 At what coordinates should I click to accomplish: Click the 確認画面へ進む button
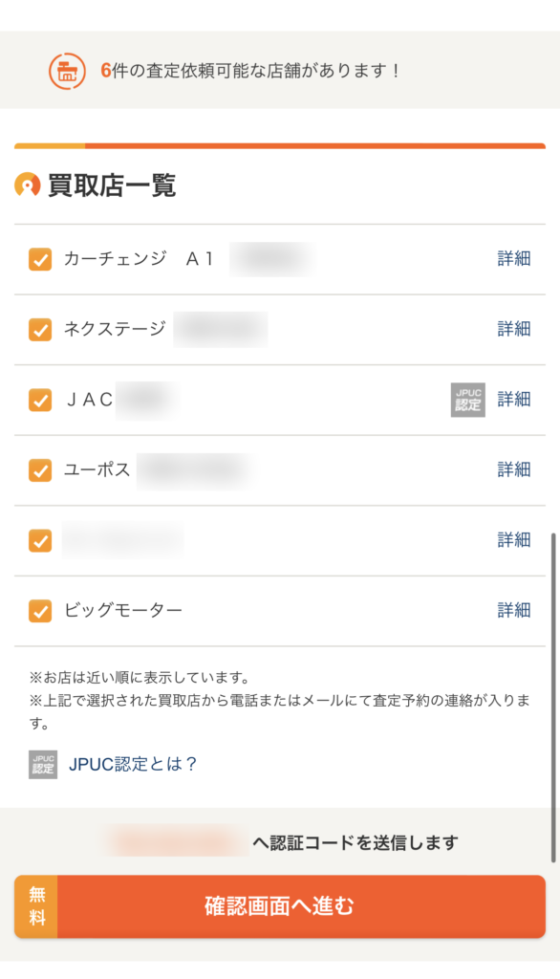[280, 906]
